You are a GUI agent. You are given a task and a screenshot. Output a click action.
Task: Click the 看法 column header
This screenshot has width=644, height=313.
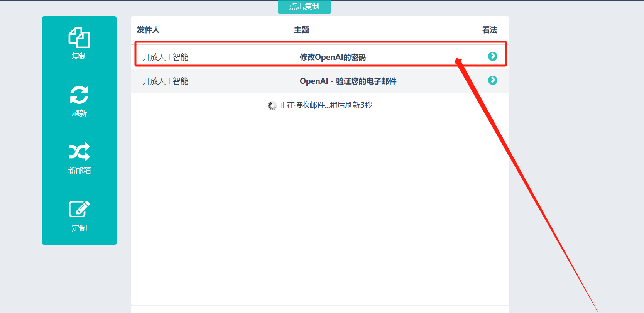490,30
